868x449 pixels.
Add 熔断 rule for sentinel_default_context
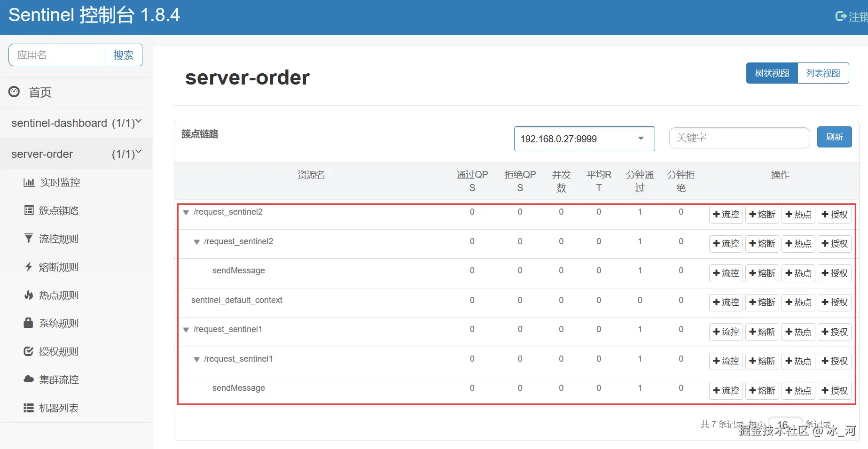[x=762, y=302]
